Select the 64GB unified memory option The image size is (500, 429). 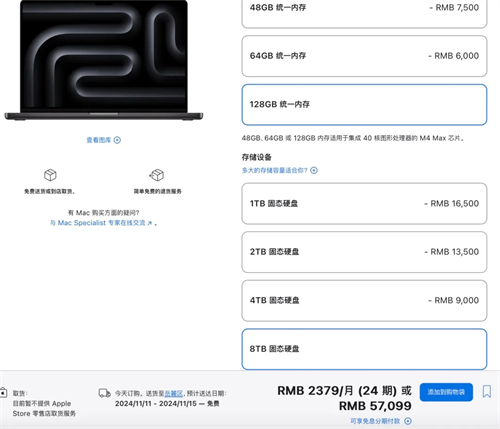(x=364, y=56)
